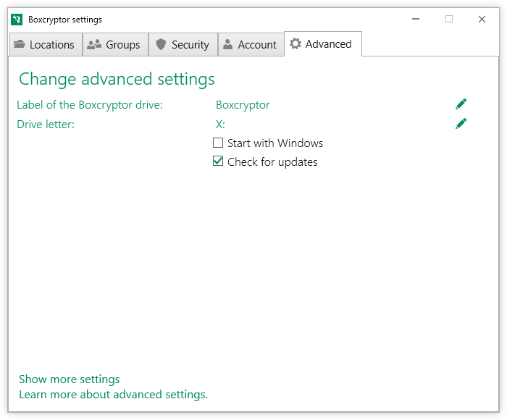This screenshot has height=420, width=507.
Task: Click the Boxcryptor drive label value
Action: tap(243, 105)
